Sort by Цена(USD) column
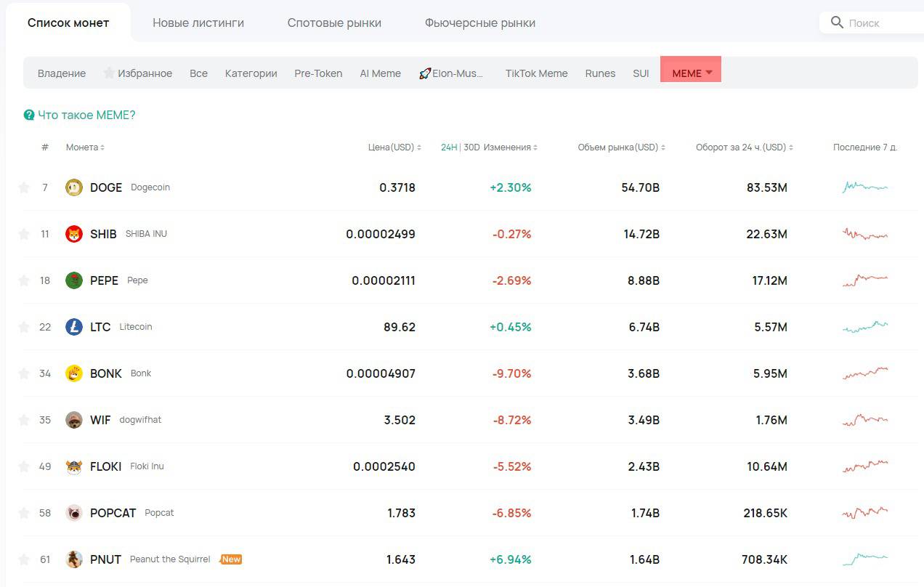The height and width of the screenshot is (587, 924). coord(395,147)
